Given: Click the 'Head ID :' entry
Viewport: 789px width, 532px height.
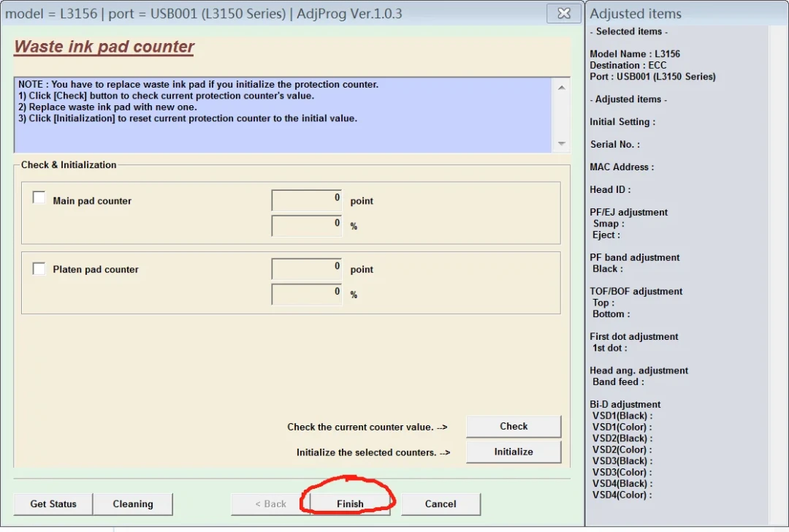Looking at the screenshot, I should [x=610, y=190].
